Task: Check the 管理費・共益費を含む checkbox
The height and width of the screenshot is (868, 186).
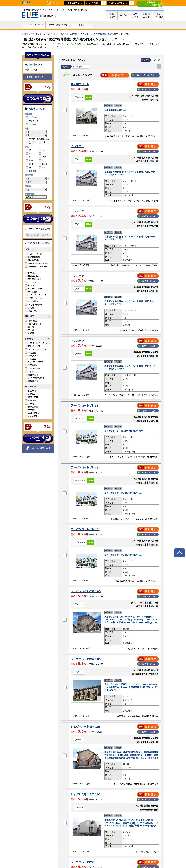Action: (x=27, y=139)
